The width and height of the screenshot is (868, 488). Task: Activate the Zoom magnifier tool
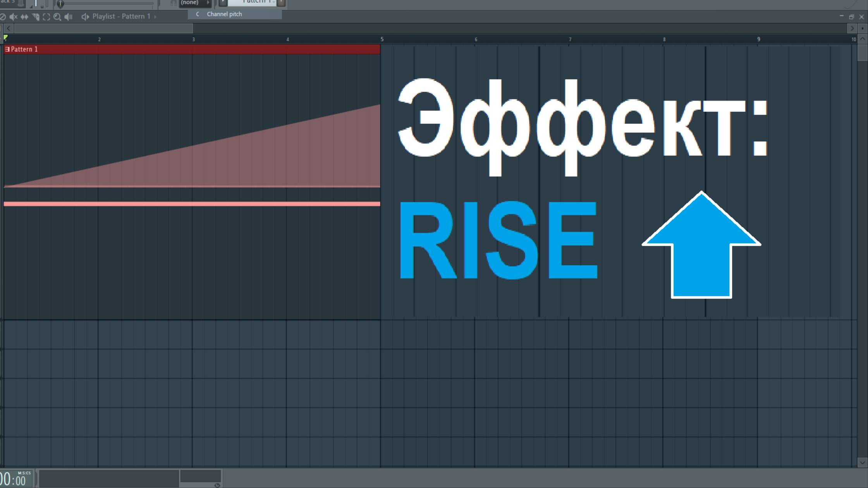(x=57, y=17)
